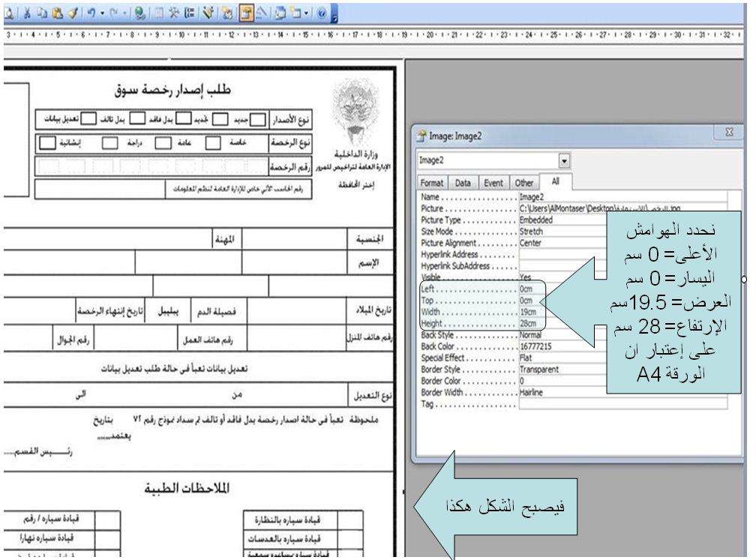
Task: Close the Image: Image2 property sheet
Action: (729, 132)
